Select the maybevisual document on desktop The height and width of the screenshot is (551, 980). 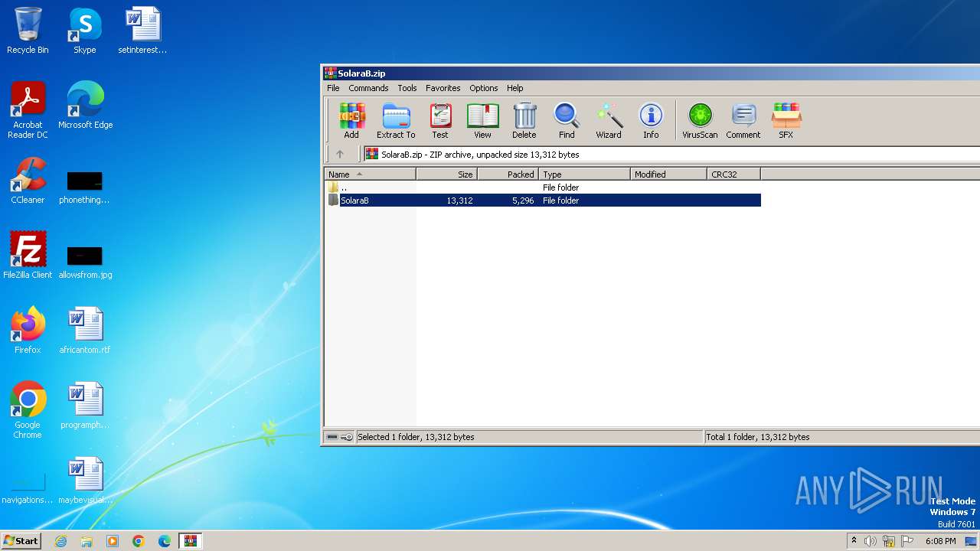tap(85, 481)
